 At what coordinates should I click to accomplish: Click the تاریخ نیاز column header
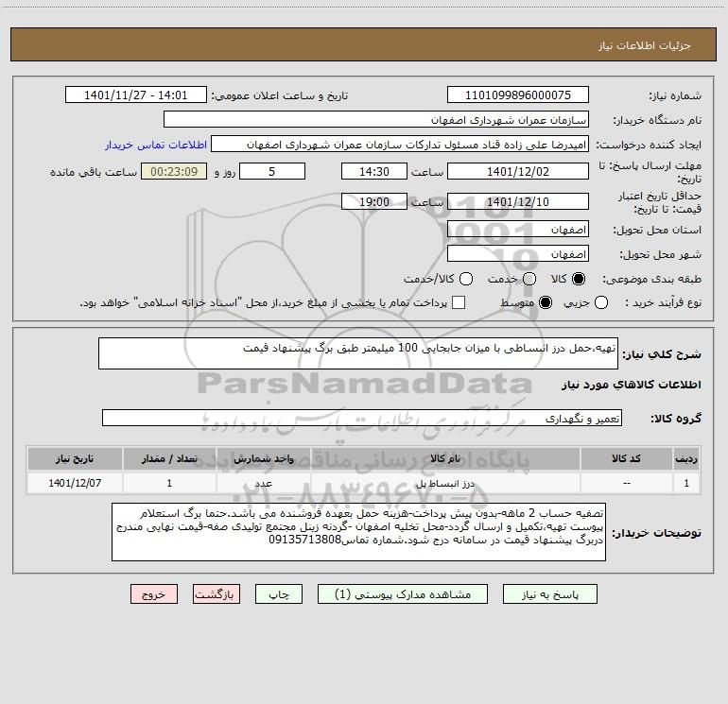75,458
